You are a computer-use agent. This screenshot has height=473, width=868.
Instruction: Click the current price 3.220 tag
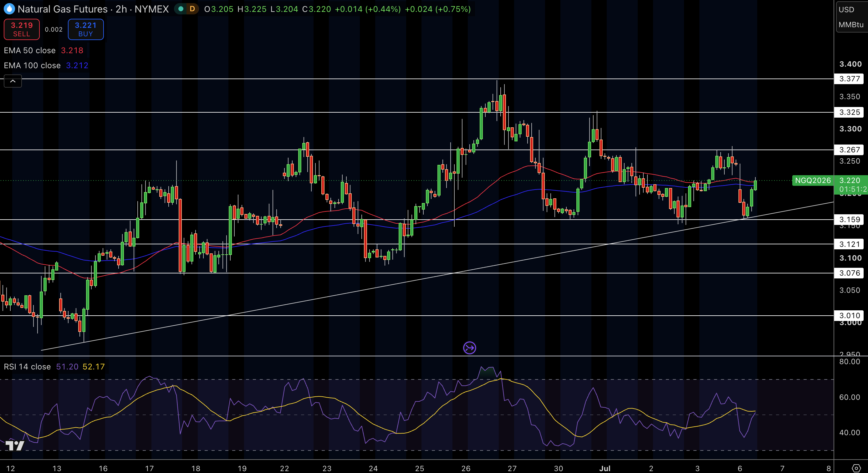click(851, 185)
